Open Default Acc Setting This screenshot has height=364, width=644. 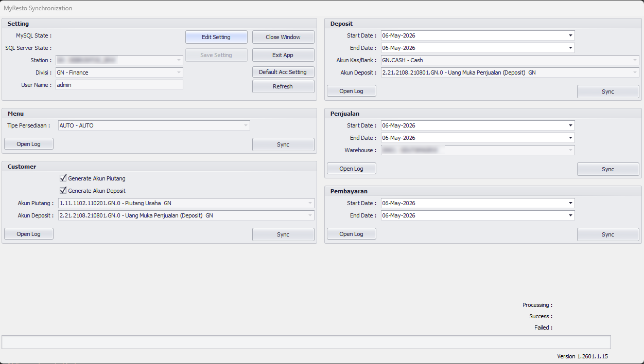(283, 72)
